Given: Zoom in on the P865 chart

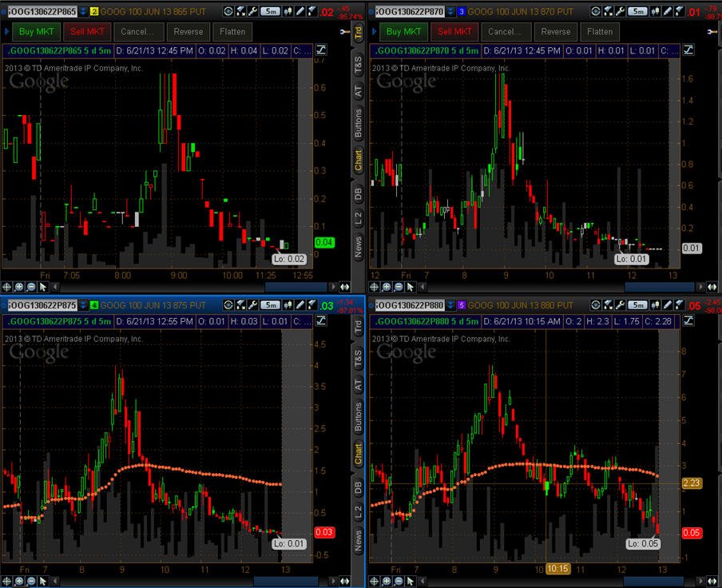Looking at the screenshot, I should (x=19, y=287).
